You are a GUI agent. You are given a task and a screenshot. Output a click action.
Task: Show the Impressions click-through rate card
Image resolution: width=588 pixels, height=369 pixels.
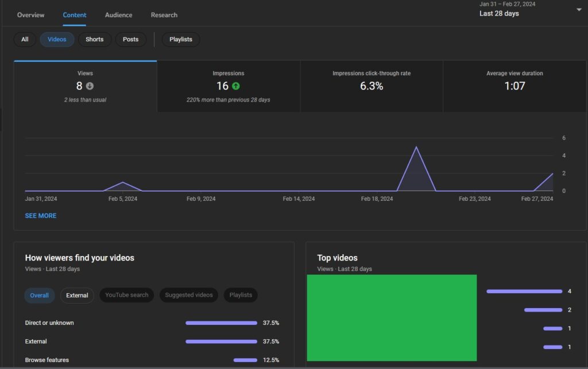click(x=372, y=86)
